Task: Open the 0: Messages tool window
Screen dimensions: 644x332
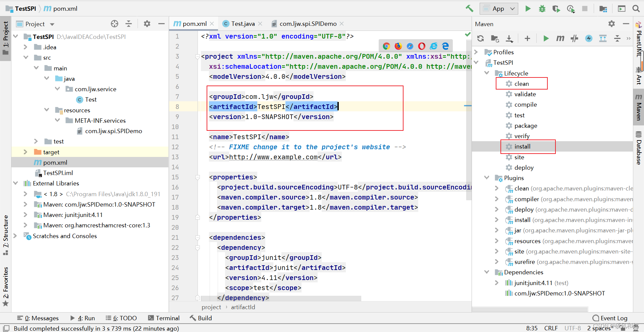Action: (x=38, y=318)
